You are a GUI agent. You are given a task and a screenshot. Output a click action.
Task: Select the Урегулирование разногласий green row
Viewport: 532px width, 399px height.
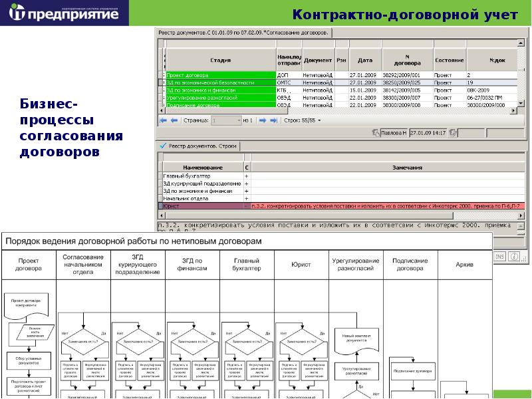219,97
